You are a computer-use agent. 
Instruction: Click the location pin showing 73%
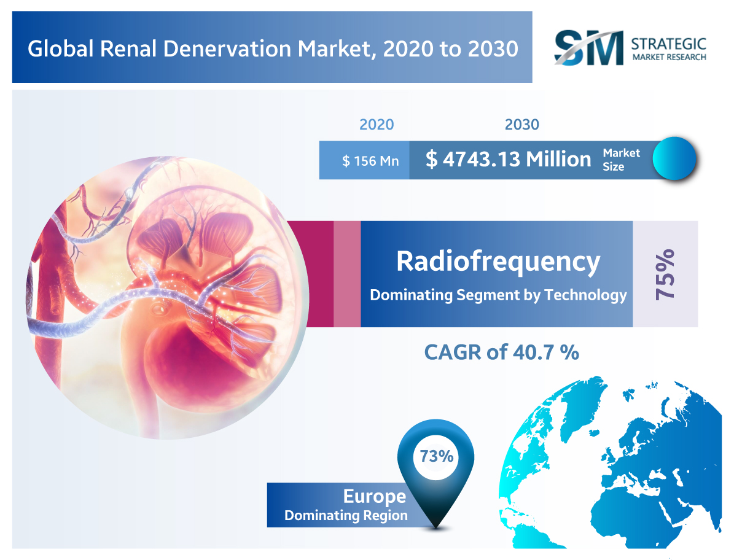click(x=436, y=473)
